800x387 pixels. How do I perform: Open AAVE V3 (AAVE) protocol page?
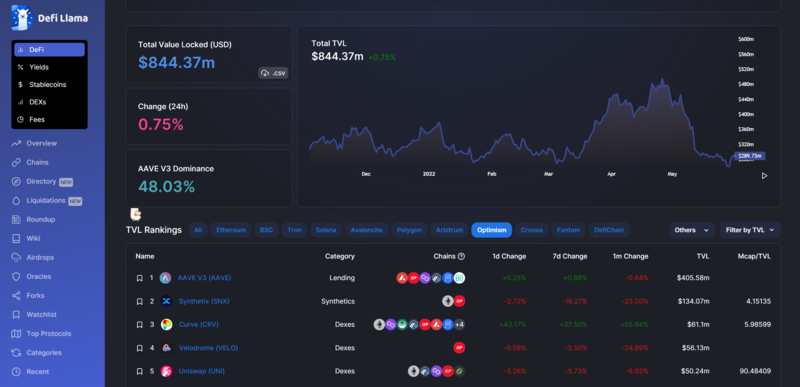coord(204,278)
